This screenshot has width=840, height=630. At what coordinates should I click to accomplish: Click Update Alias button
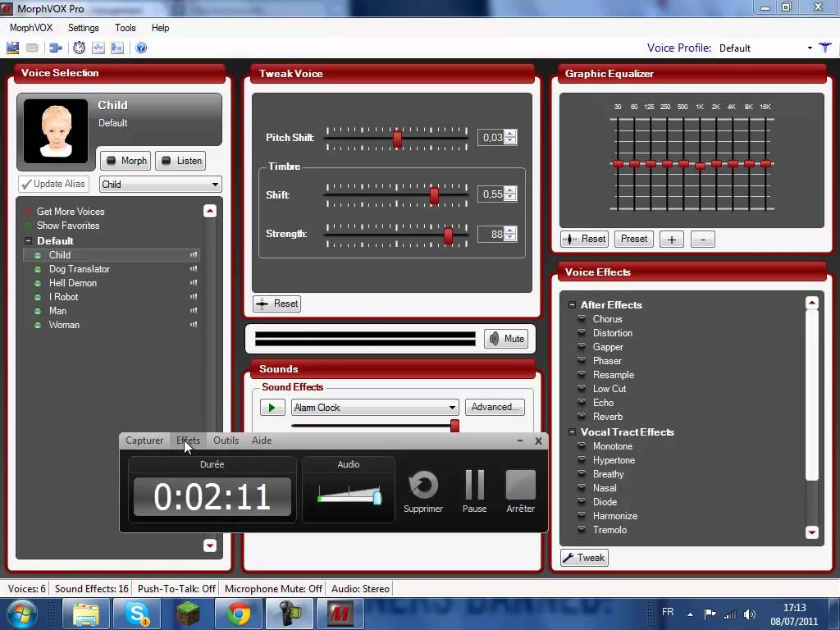(53, 184)
